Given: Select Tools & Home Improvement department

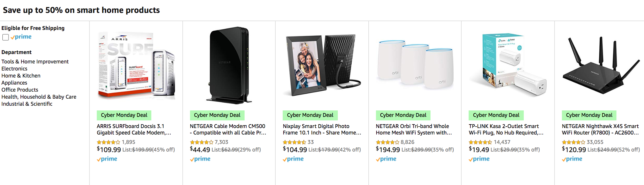Looking at the screenshot, I should 35,62.
